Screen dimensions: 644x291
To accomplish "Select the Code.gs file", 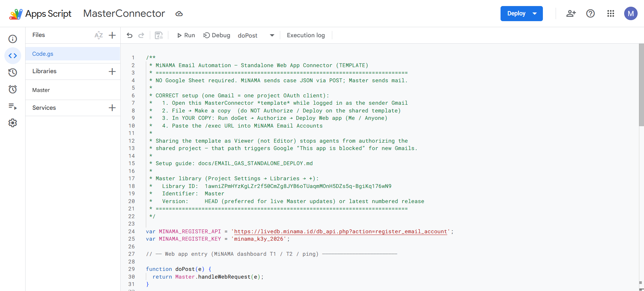I will coord(73,54).
